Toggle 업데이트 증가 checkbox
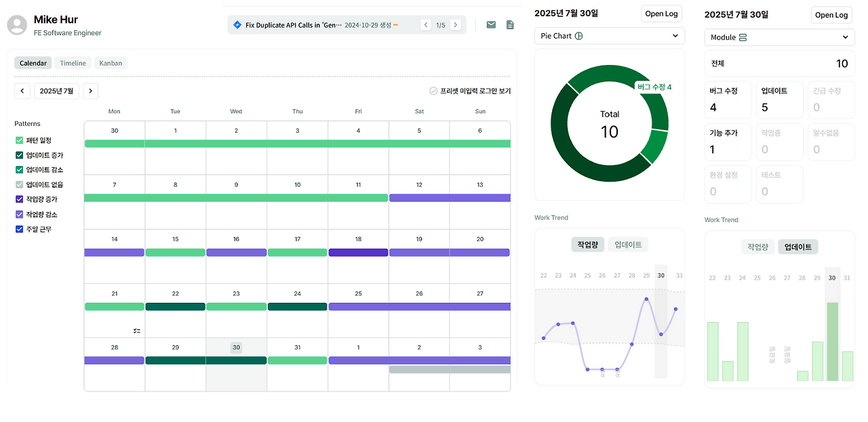Image resolution: width=868 pixels, height=422 pixels. tap(19, 155)
